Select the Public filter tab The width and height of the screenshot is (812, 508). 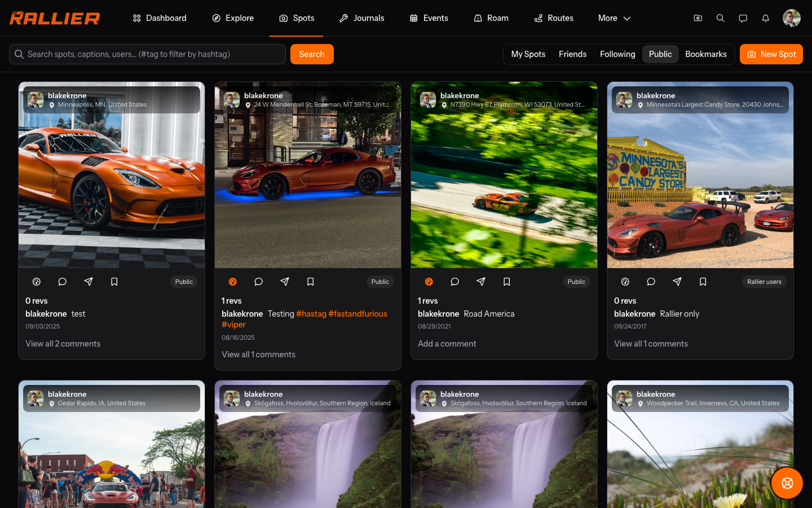pyautogui.click(x=660, y=54)
